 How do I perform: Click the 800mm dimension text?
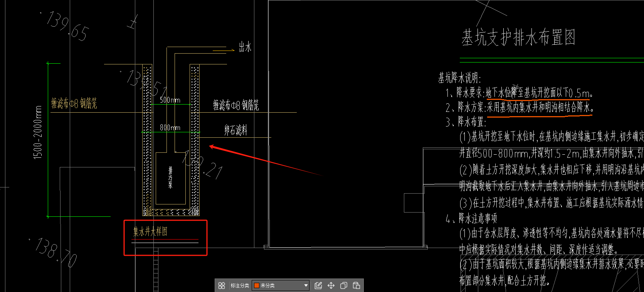click(x=170, y=127)
